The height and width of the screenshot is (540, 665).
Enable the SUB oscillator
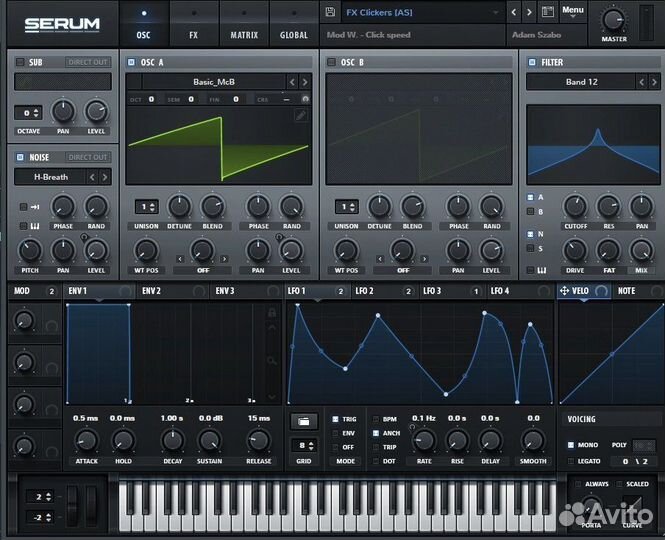pos(20,62)
